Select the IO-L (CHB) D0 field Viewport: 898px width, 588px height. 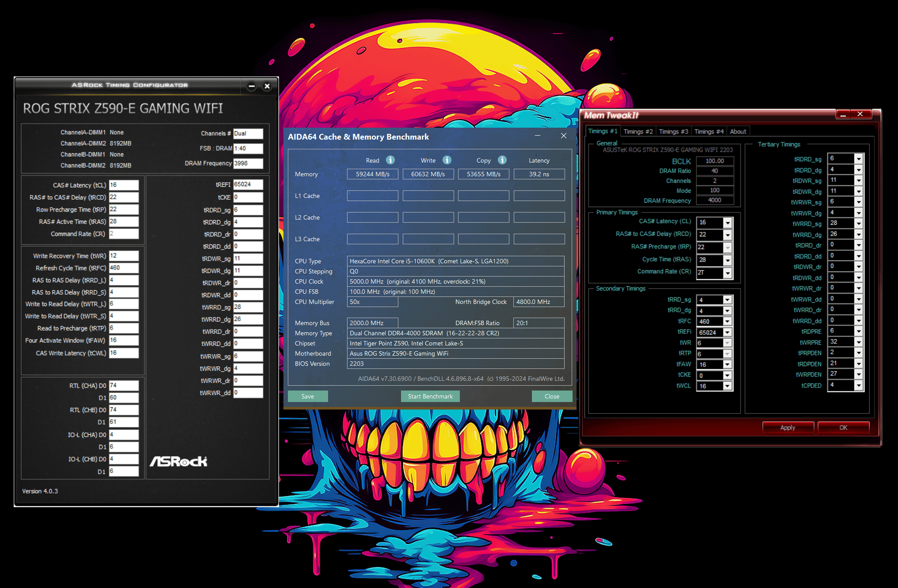pos(124,459)
